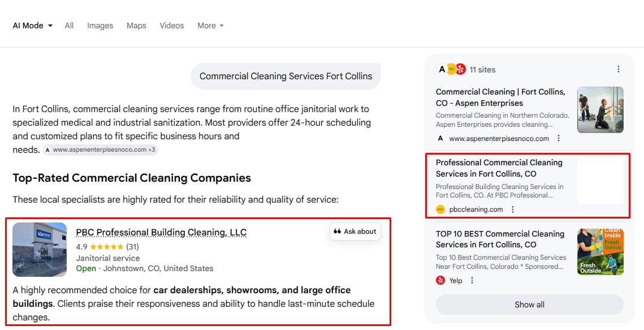Click the Aspen 'A' favicon beside www.aspenenterpisesnoco.com
This screenshot has width=644, height=330.
coord(440,139)
